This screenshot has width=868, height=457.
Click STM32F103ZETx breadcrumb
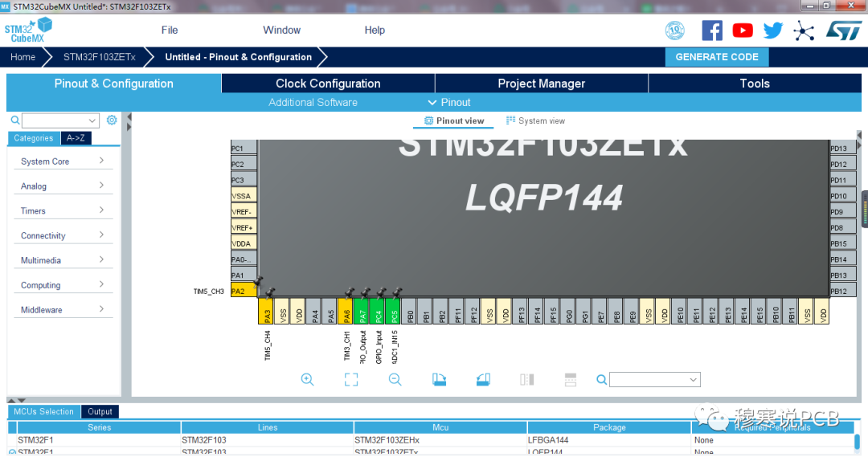(100, 57)
